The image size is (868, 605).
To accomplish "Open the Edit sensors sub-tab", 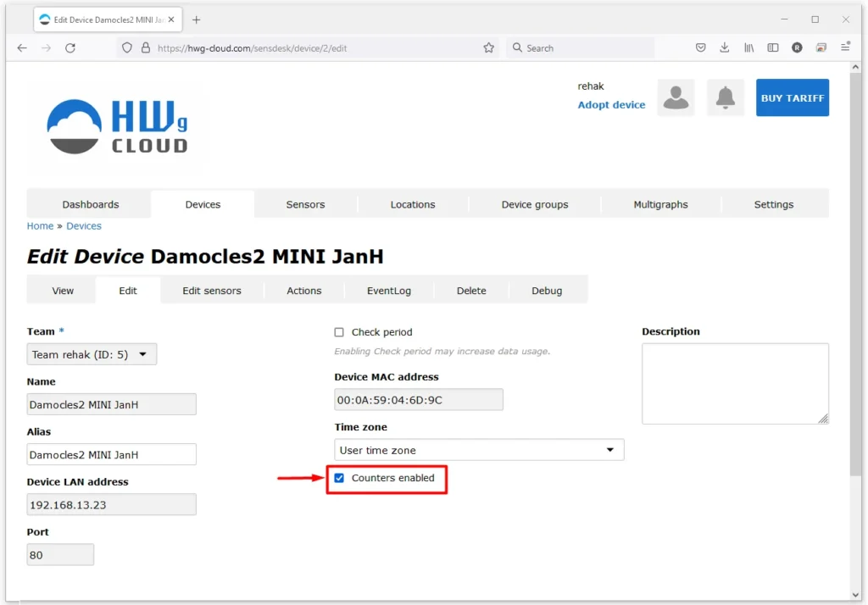I will pyautogui.click(x=212, y=291).
